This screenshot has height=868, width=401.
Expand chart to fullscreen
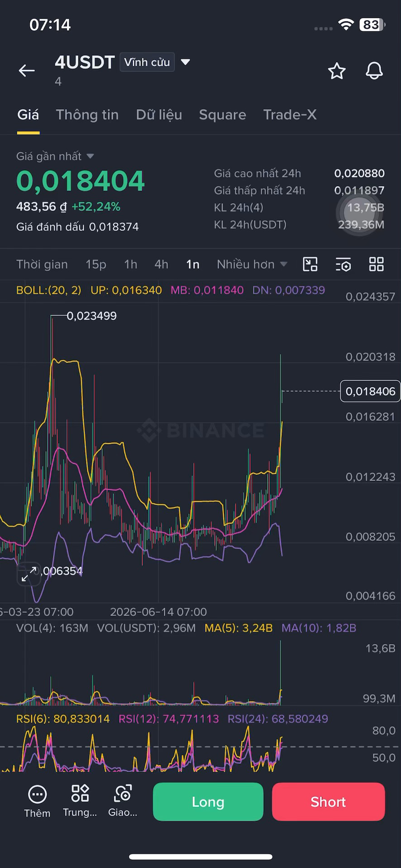29,574
